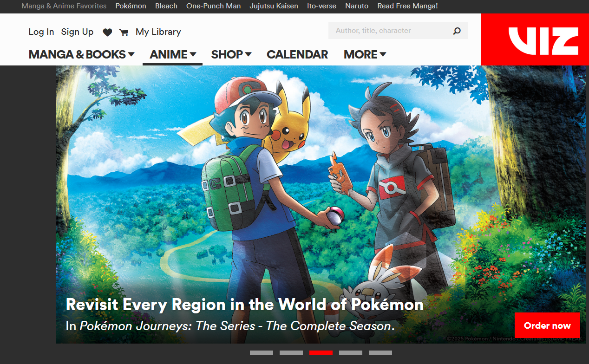Expand the More dropdown menu
Screen dimensions: 589x364
pos(365,54)
